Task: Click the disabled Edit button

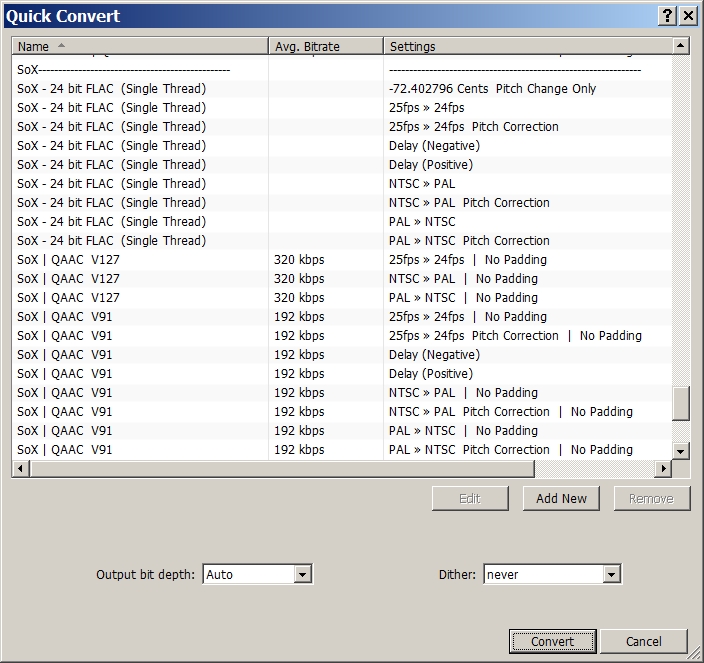Action: [x=470, y=498]
